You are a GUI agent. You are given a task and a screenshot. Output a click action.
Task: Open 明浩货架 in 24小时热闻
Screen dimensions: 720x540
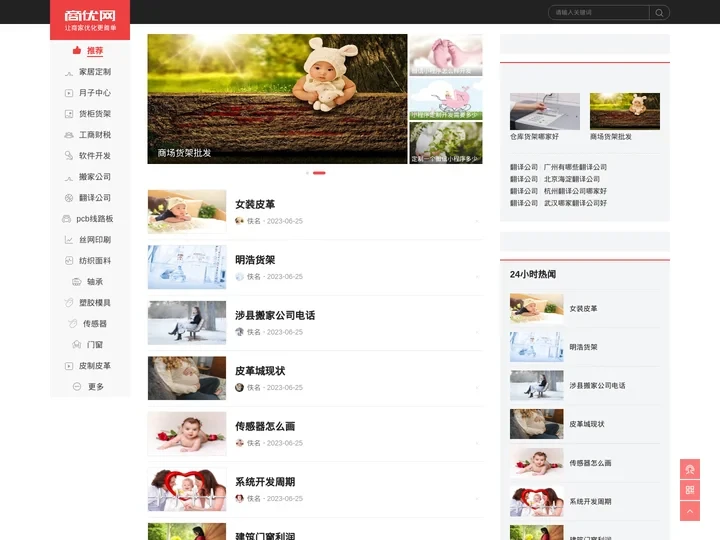[x=583, y=347]
